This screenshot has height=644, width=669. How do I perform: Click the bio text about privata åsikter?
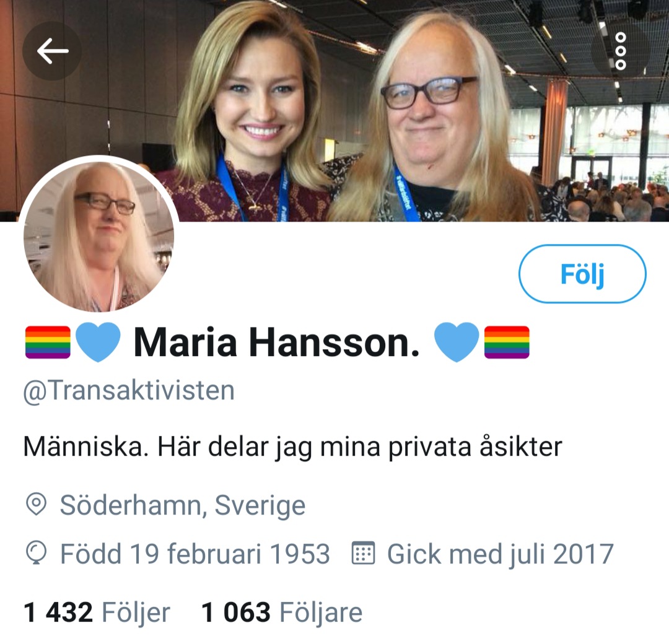tap(292, 447)
